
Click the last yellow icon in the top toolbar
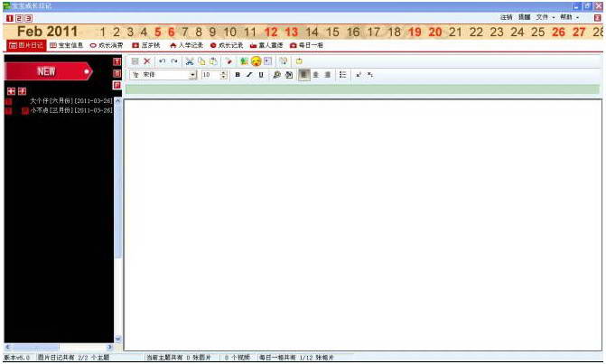pos(299,61)
